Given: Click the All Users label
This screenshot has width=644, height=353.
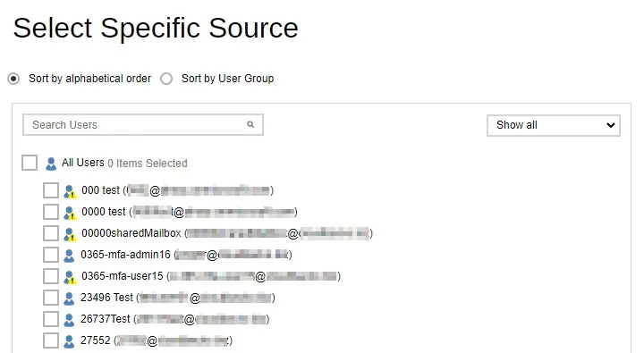Looking at the screenshot, I should tap(83, 163).
